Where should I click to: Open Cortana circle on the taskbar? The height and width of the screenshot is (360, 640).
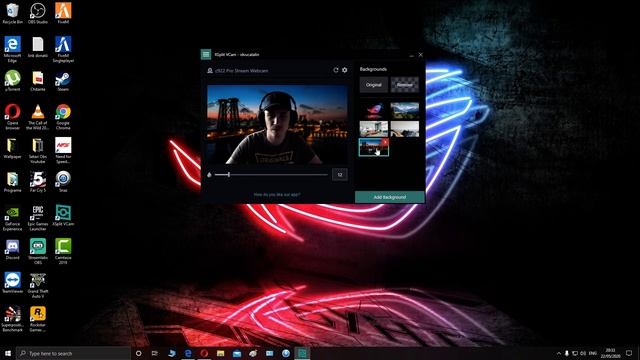pyautogui.click(x=139, y=353)
